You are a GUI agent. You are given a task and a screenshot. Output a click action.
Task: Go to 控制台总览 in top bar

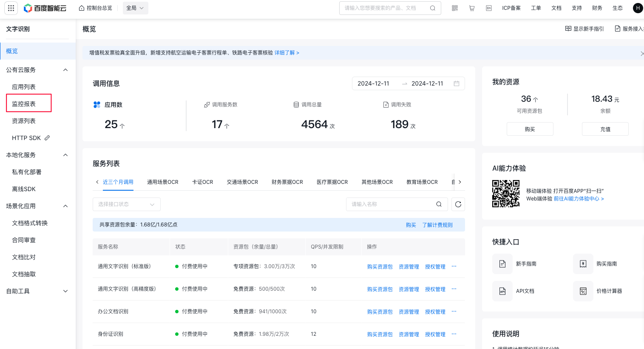click(x=96, y=8)
